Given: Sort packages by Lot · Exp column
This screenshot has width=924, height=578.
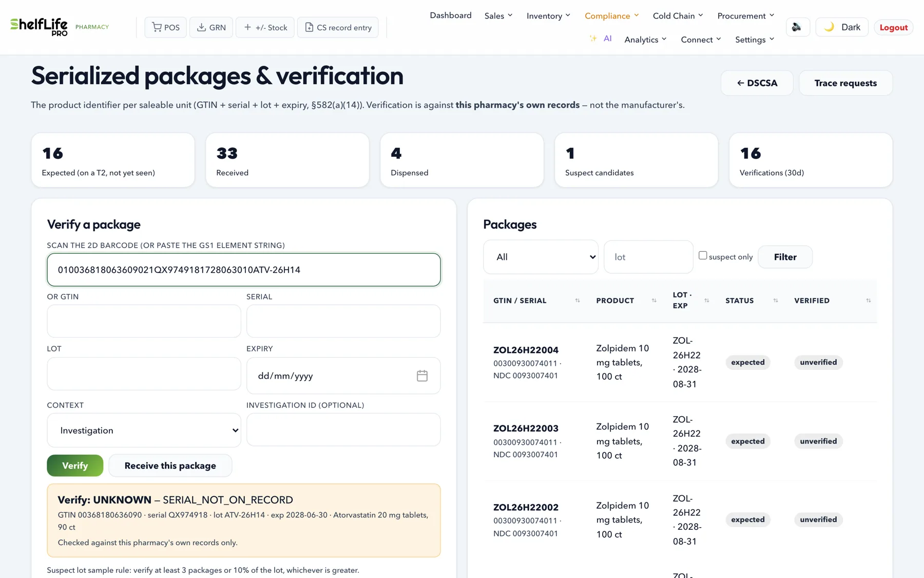Looking at the screenshot, I should (x=706, y=301).
